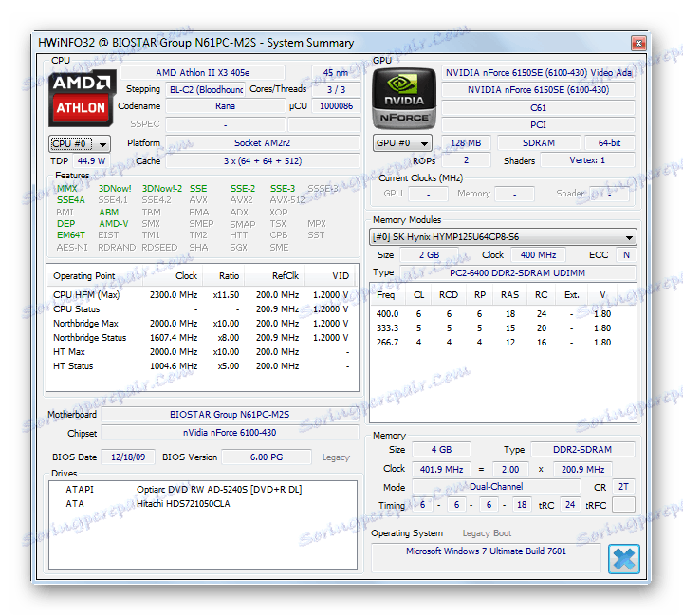This screenshot has width=683, height=616.
Task: Click the Rana codename field
Action: click(225, 106)
